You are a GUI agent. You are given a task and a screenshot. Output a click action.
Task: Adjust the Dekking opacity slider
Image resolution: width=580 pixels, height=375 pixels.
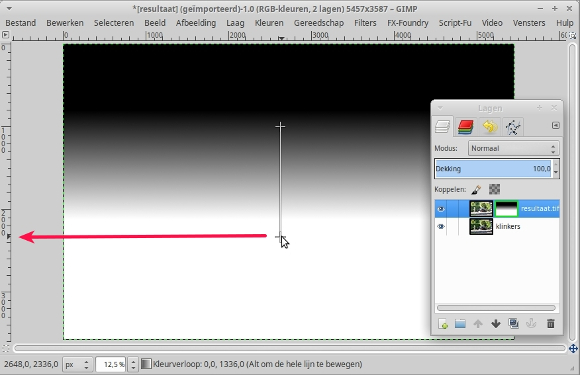click(493, 169)
